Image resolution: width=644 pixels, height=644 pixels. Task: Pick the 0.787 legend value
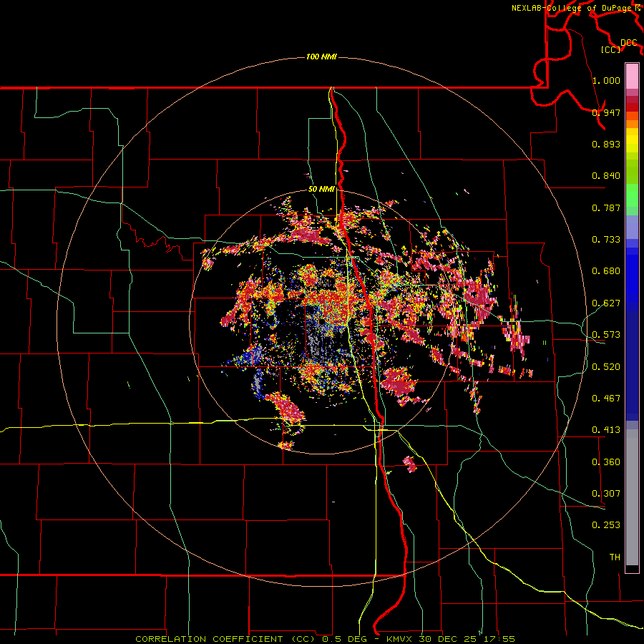pyautogui.click(x=606, y=208)
